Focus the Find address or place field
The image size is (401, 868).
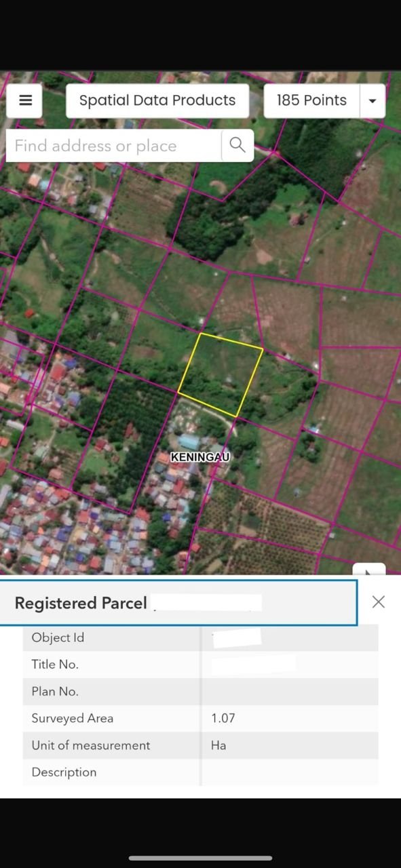point(114,145)
